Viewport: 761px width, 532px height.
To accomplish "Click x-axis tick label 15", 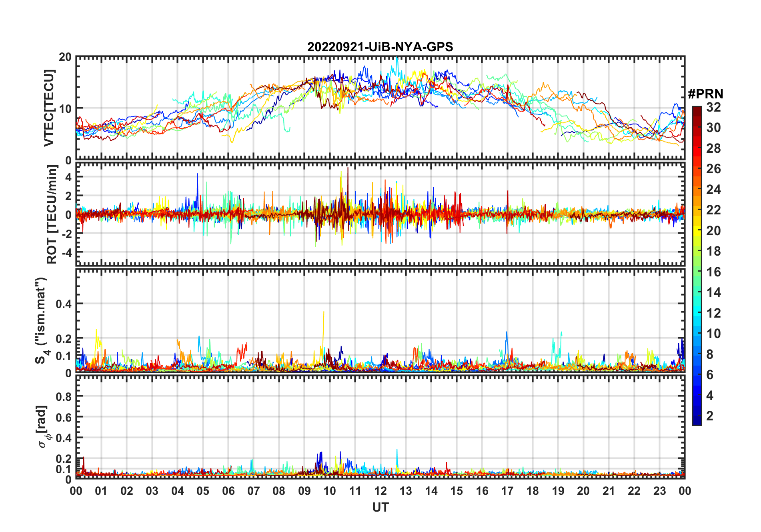I will (x=457, y=491).
